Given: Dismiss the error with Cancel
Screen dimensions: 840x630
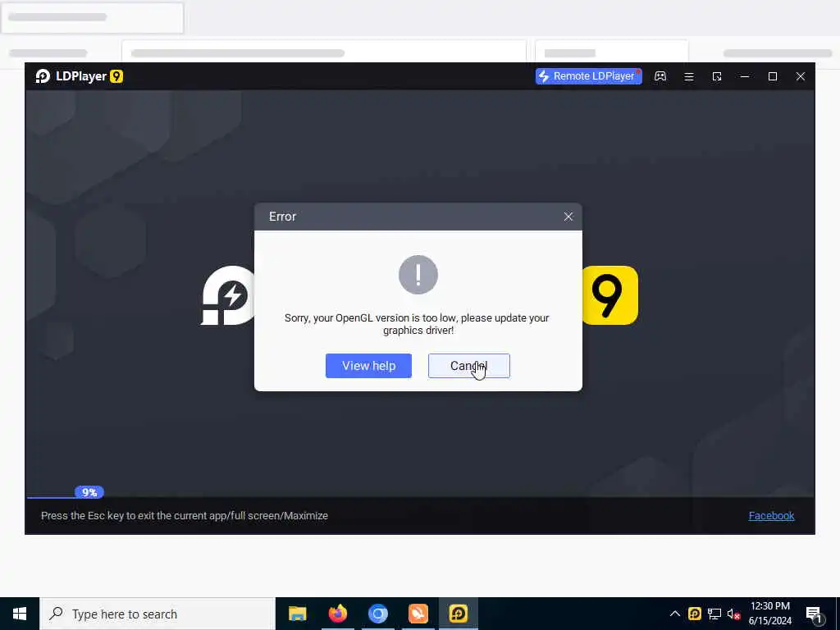Looking at the screenshot, I should click(468, 365).
